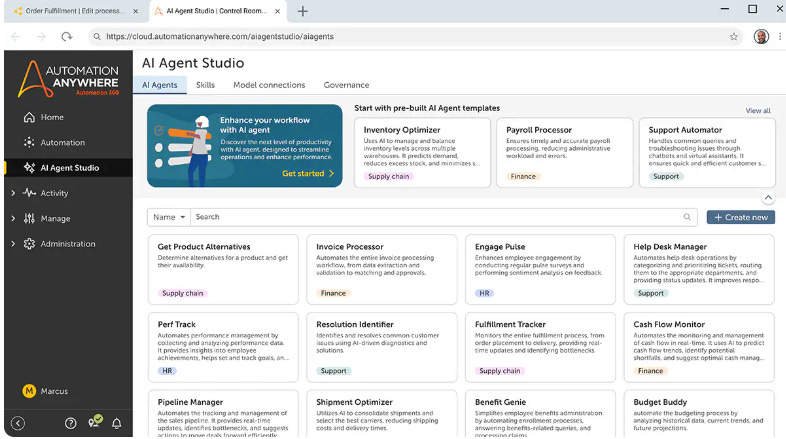The height and width of the screenshot is (439, 786).
Task: Click Get started in the banner
Action: click(x=308, y=173)
